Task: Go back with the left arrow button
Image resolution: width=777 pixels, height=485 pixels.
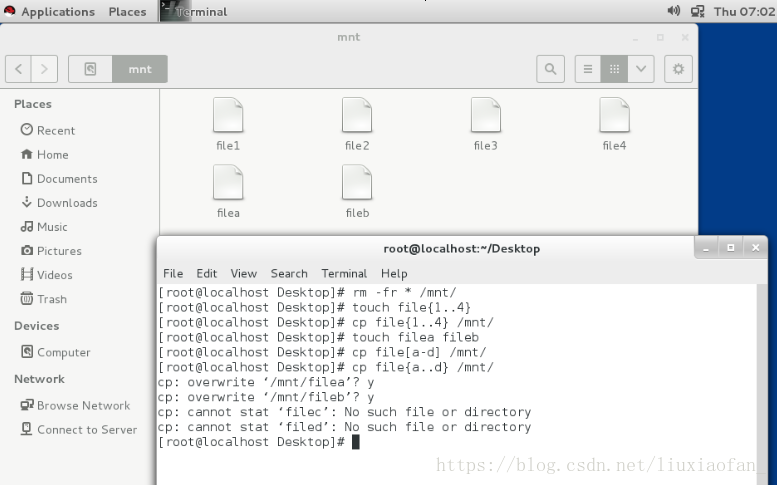Action: [x=18, y=69]
